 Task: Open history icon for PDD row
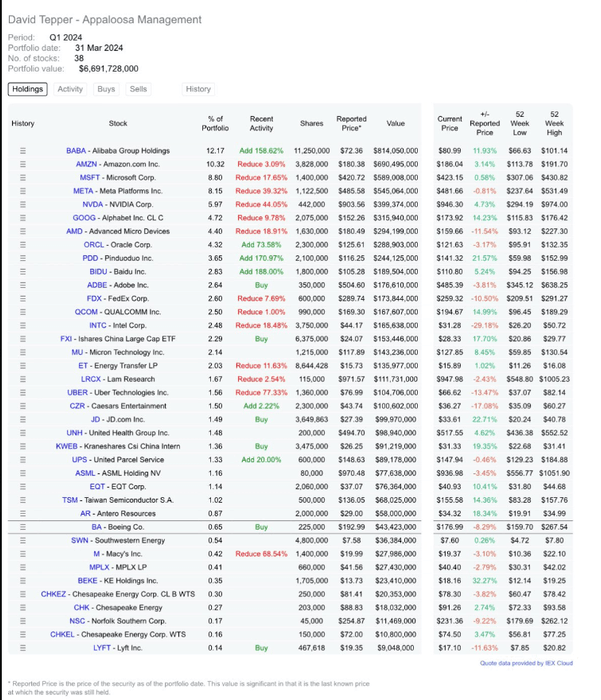[23, 258]
